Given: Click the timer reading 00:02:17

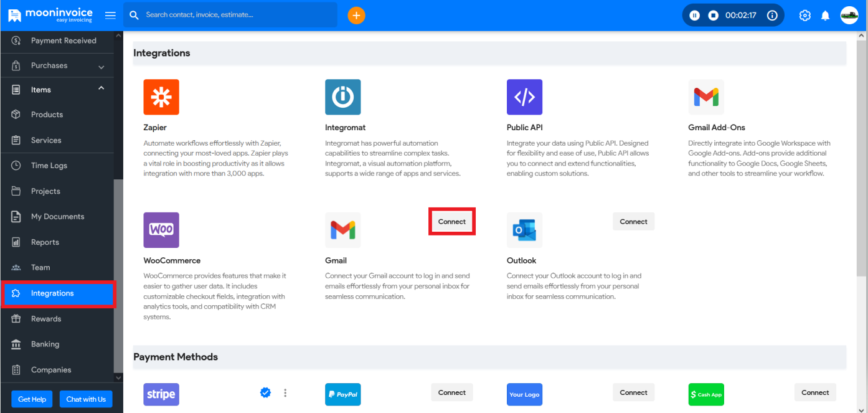Looking at the screenshot, I should (x=741, y=15).
